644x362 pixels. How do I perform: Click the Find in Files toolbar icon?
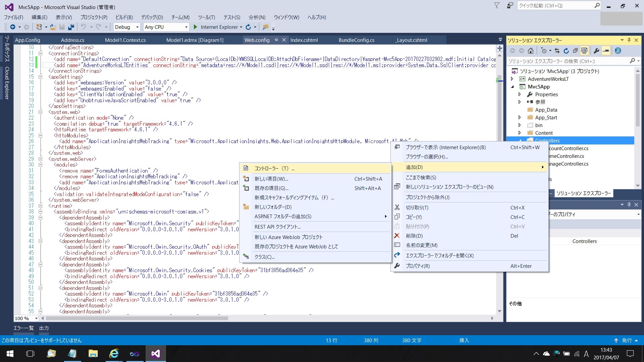pos(265,27)
